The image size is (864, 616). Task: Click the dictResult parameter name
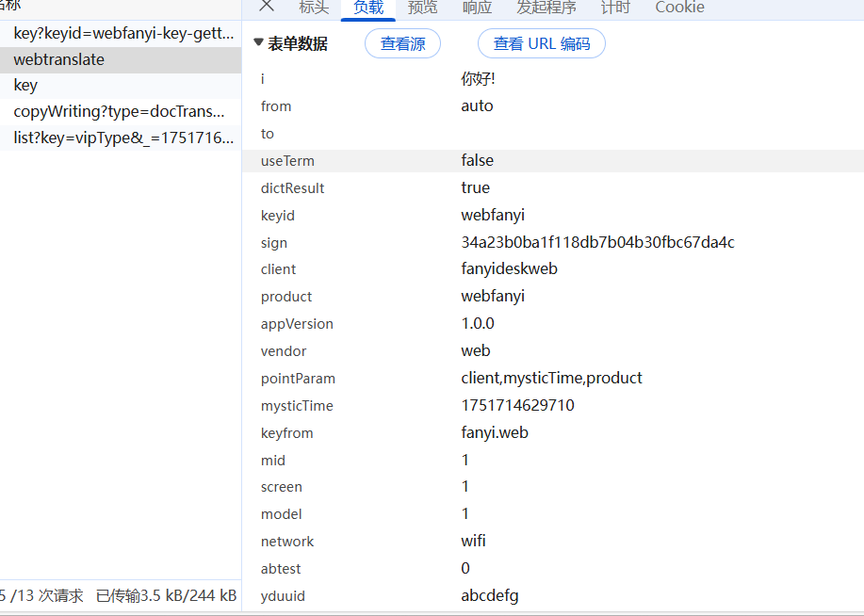point(293,188)
